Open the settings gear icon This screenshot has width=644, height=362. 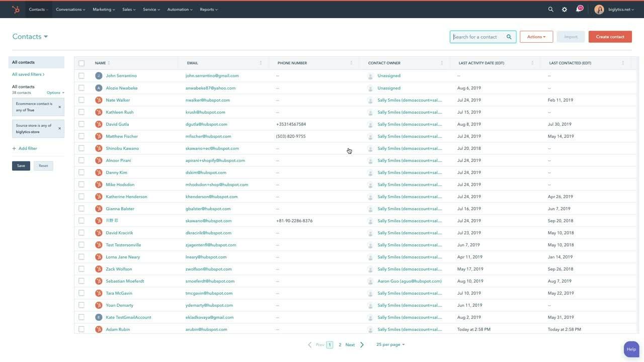click(x=565, y=9)
